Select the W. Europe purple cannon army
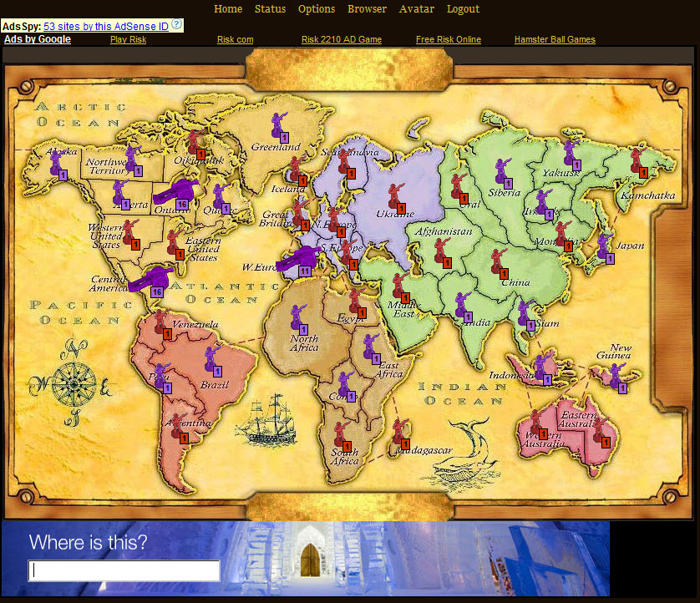The width and height of the screenshot is (700, 603). [x=295, y=261]
